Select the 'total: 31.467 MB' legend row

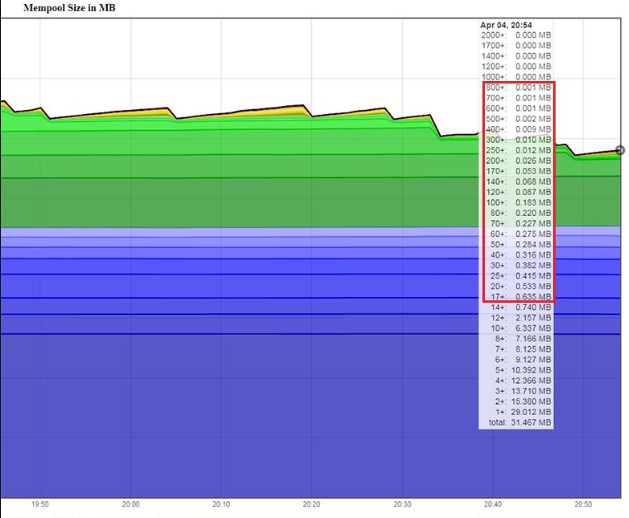[515, 423]
